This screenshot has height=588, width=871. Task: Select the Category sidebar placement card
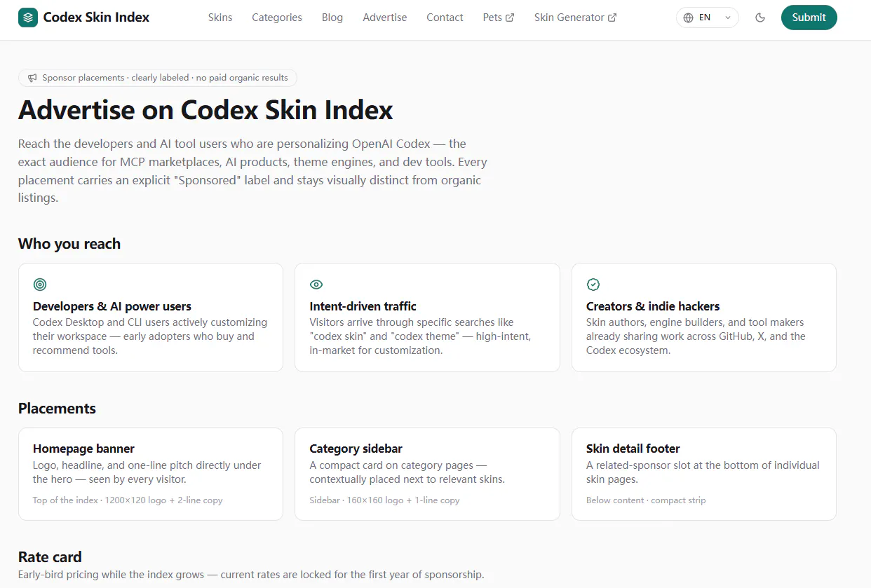coord(427,474)
